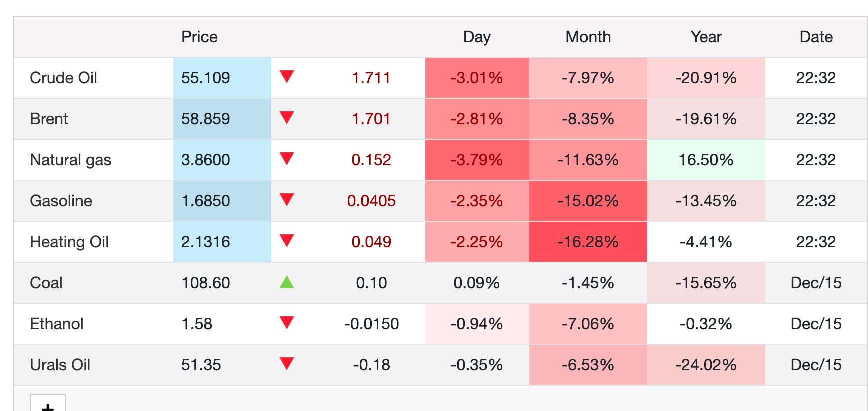868x411 pixels.
Task: Click the Urals Oil red down arrow
Action: point(287,364)
